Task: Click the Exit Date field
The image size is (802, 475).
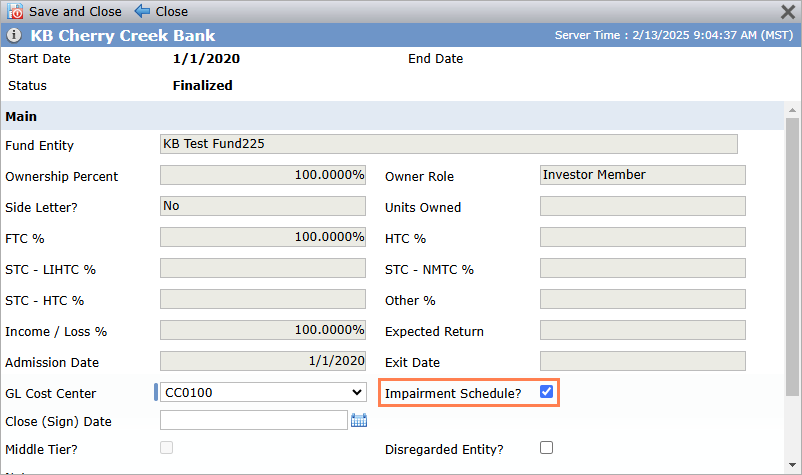Action: pyautogui.click(x=642, y=361)
